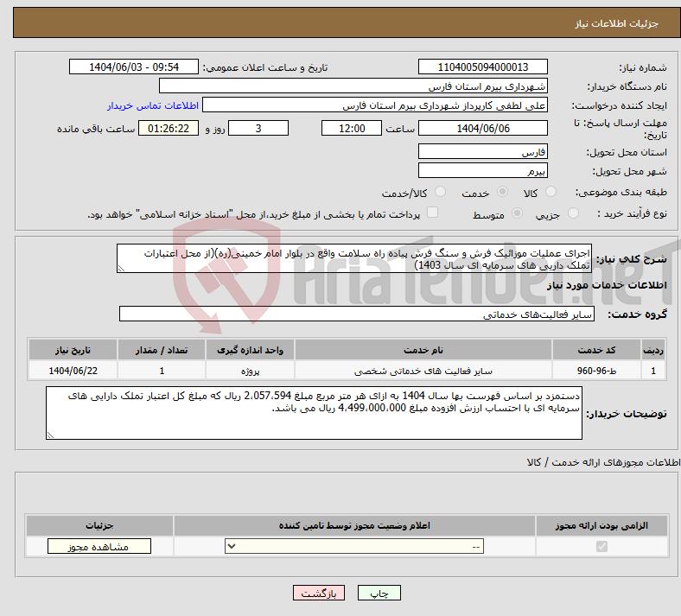Toggle the mandatory license checkbox
Image resolution: width=681 pixels, height=616 pixels.
coord(602,546)
